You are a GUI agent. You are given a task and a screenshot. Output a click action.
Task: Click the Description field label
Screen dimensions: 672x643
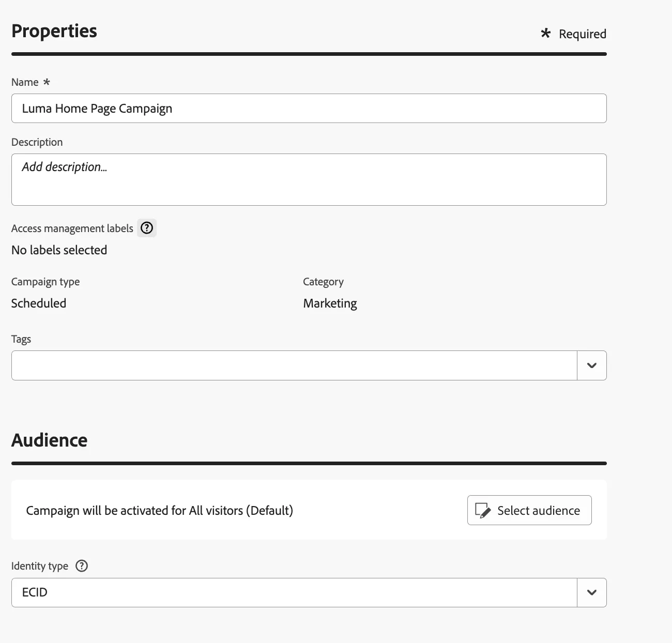point(37,142)
